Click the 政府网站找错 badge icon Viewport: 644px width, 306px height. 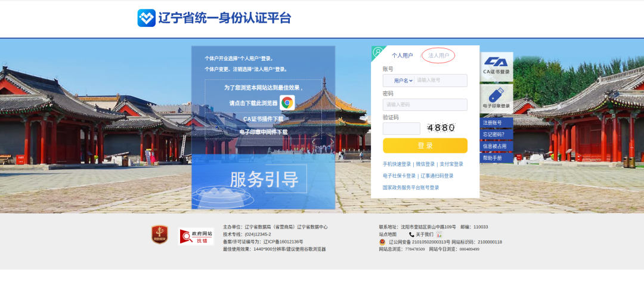pos(196,236)
